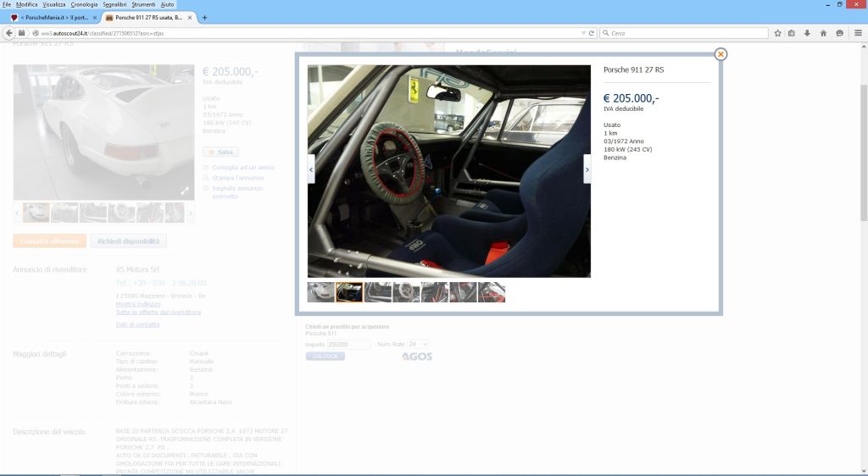Open the last thumbnail in the lightbox strip
Image resolution: width=868 pixels, height=476 pixels.
coord(492,292)
